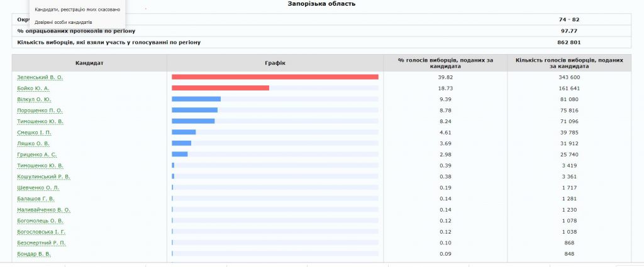Image resolution: width=644 pixels, height=267 pixels.
Task: Open Бондар В. В. candidate link
Action: click(34, 254)
